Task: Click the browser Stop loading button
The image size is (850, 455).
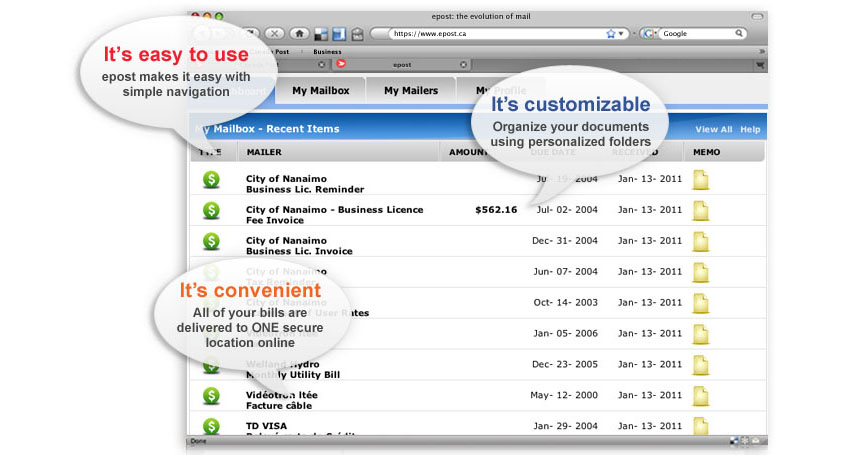Action: pos(274,34)
